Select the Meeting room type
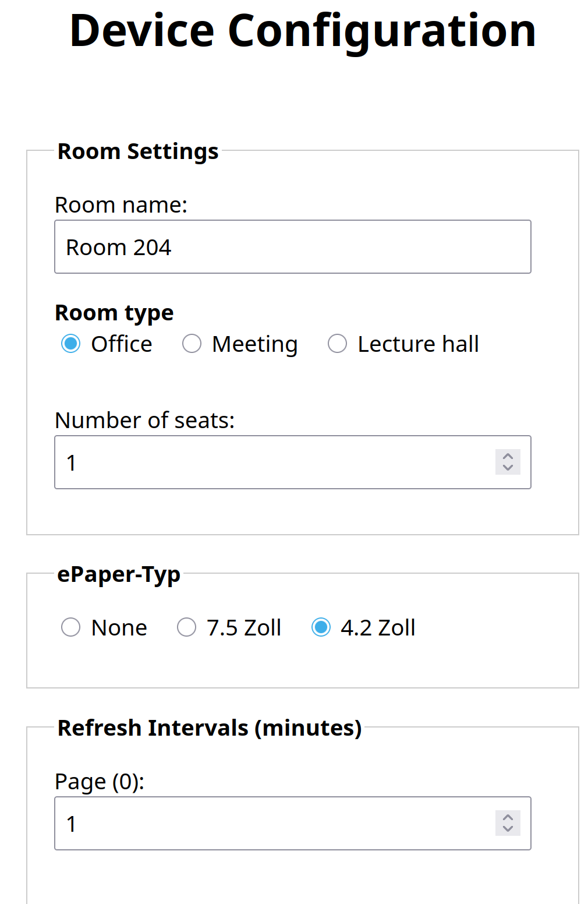This screenshot has height=904, width=588. [192, 344]
